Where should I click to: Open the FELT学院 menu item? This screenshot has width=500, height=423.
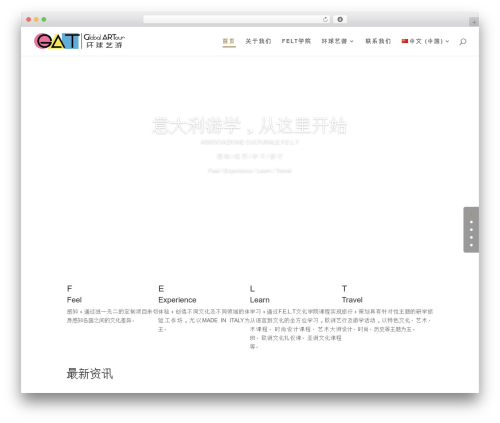[x=296, y=41]
